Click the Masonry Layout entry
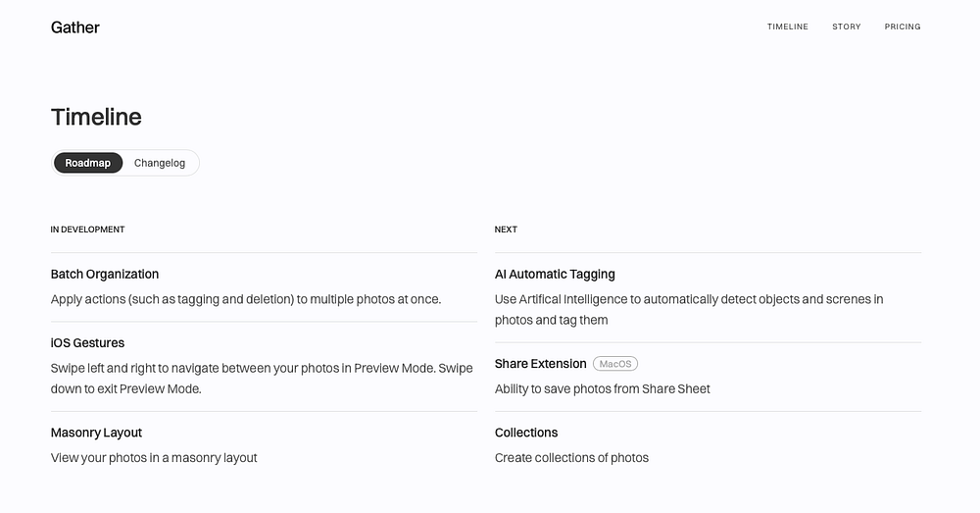 (x=96, y=433)
